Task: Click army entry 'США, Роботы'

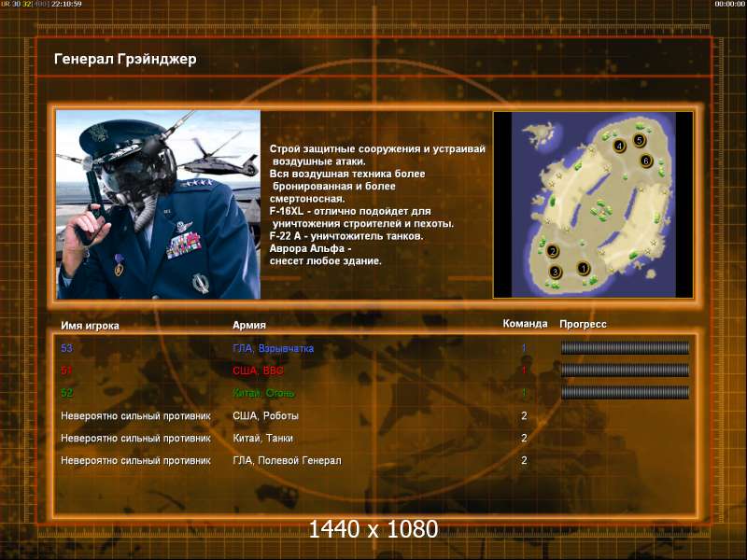Action: [x=265, y=415]
